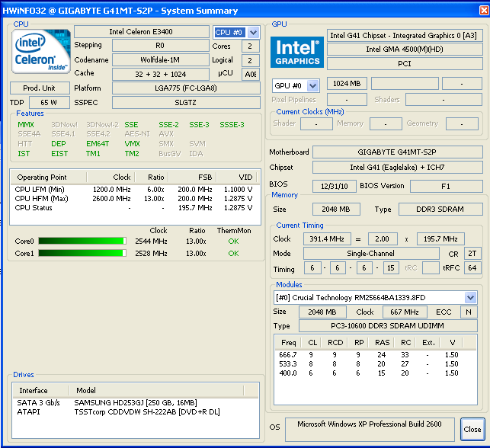Select the 400.0 frequency timing row
This screenshot has height=448, width=490.
[x=376, y=373]
